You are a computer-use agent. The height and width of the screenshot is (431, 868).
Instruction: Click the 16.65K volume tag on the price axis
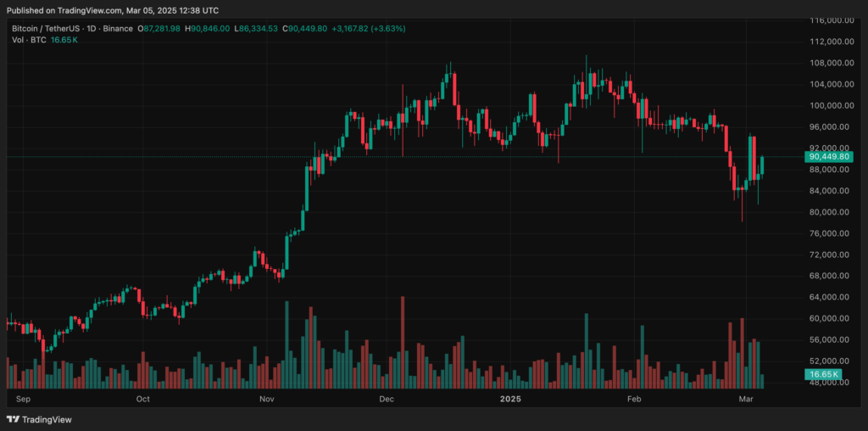pyautogui.click(x=822, y=374)
